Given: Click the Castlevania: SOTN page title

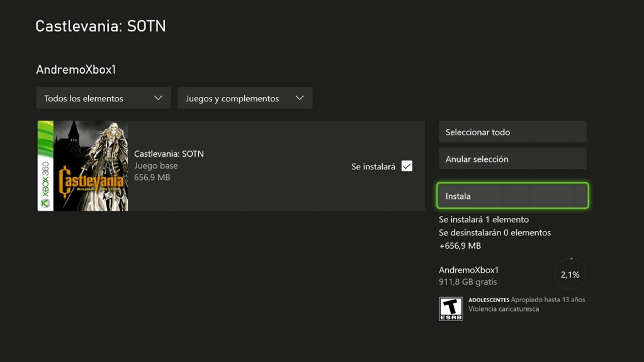Looking at the screenshot, I should (x=101, y=26).
